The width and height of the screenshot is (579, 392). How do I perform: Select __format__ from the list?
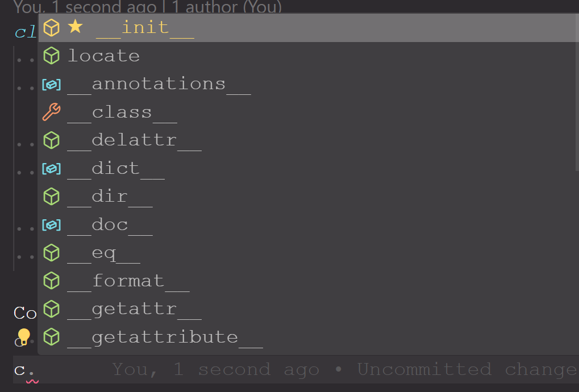click(x=128, y=280)
